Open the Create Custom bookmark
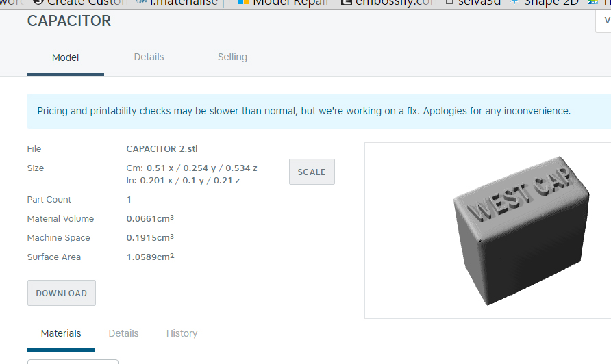This screenshot has width=611, height=364. (x=78, y=3)
